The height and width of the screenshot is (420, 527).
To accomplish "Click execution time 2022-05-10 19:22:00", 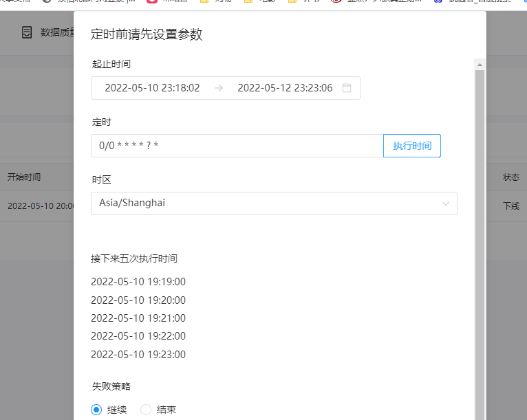I will 138,336.
